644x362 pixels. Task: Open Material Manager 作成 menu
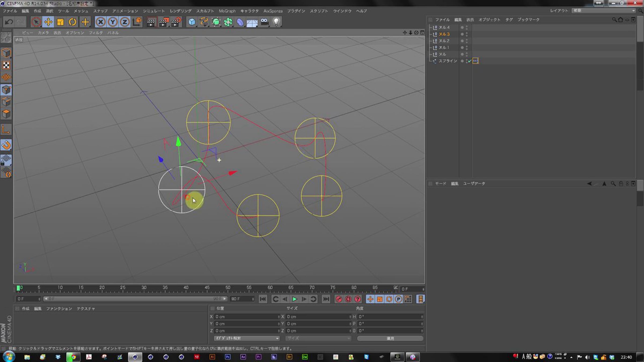tap(25, 309)
